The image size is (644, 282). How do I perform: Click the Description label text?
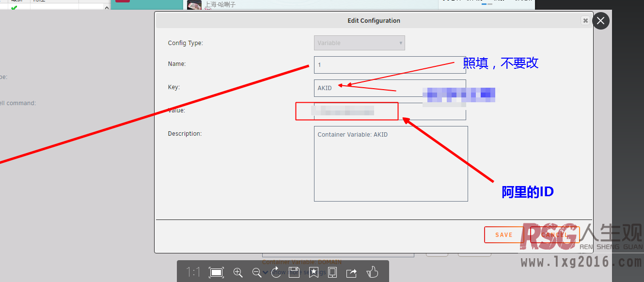coord(185,134)
